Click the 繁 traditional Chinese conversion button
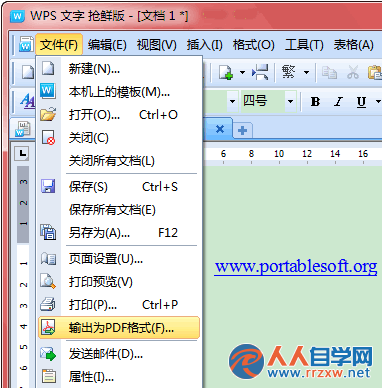This screenshot has height=388, width=382. point(288,72)
